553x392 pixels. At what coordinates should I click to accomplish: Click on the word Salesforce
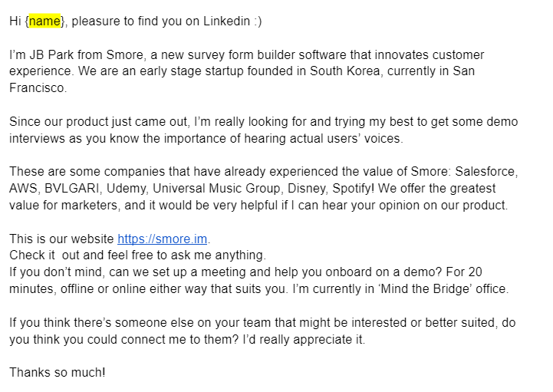tap(486, 172)
